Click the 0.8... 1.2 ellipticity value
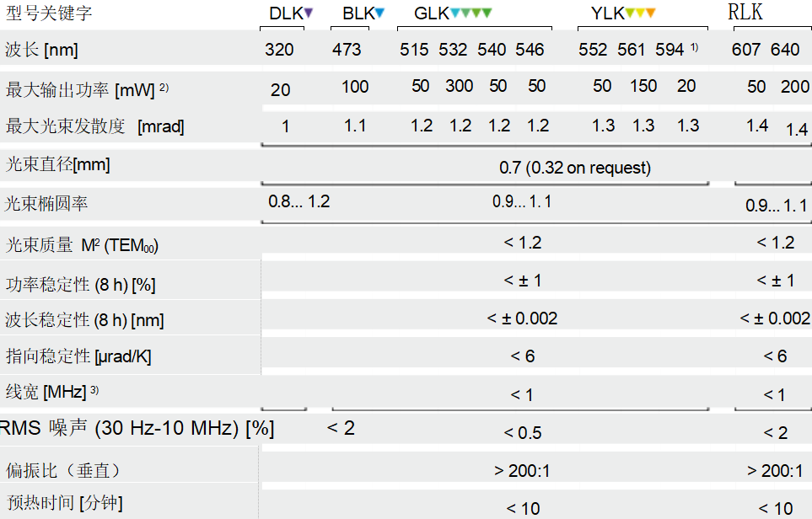Viewport: 812px width, 519px height. (299, 202)
